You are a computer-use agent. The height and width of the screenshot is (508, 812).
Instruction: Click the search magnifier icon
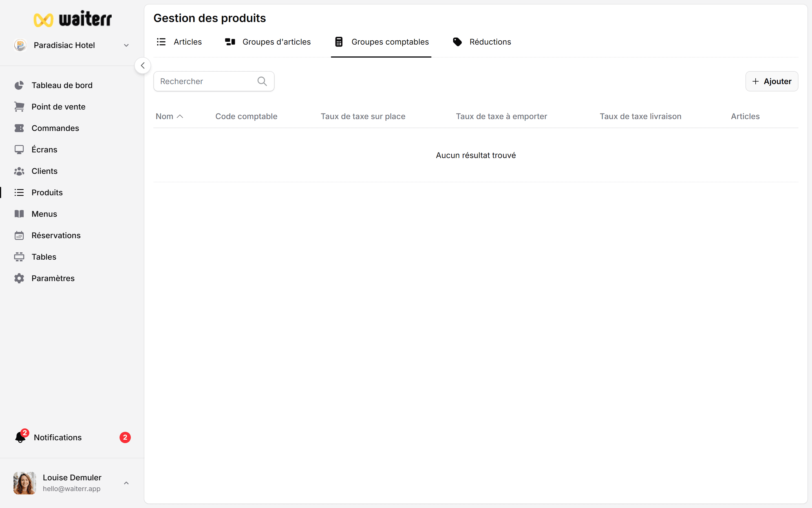click(262, 81)
